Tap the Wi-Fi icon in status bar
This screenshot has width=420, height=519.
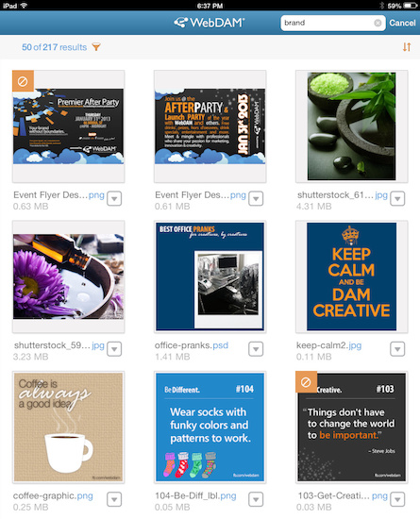point(24,6)
